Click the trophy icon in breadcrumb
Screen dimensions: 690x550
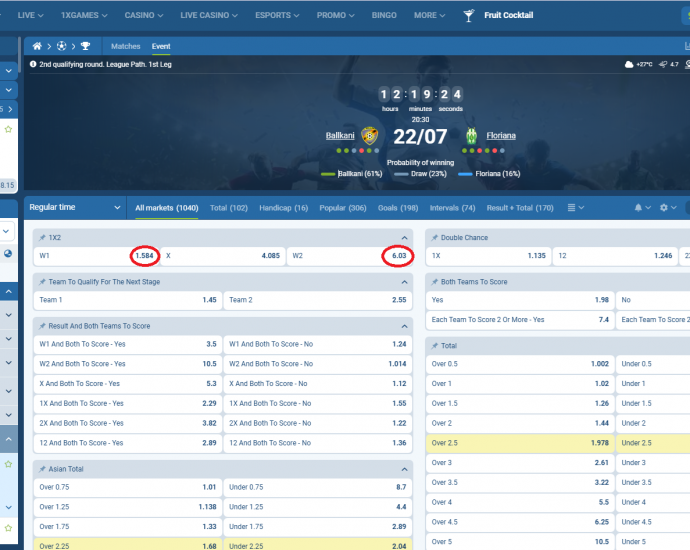pos(85,46)
